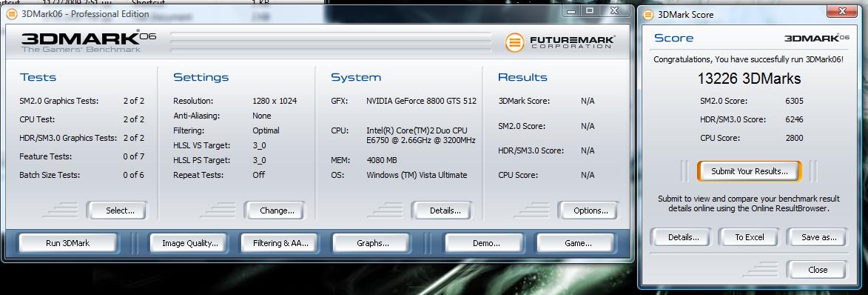The height and width of the screenshot is (295, 868).
Task: Click the Results section heading
Action: pos(522,77)
